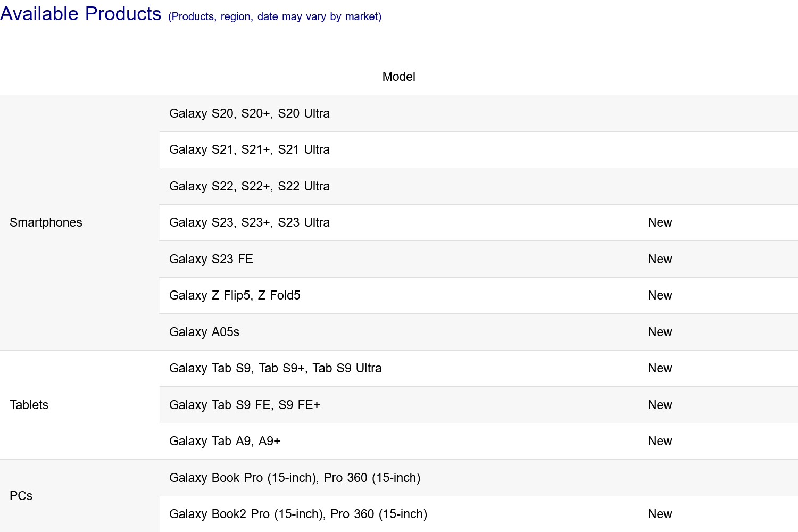Viewport: 798px width, 532px height.
Task: Click New label for Galaxy Tab S9 FE row
Action: [660, 405]
